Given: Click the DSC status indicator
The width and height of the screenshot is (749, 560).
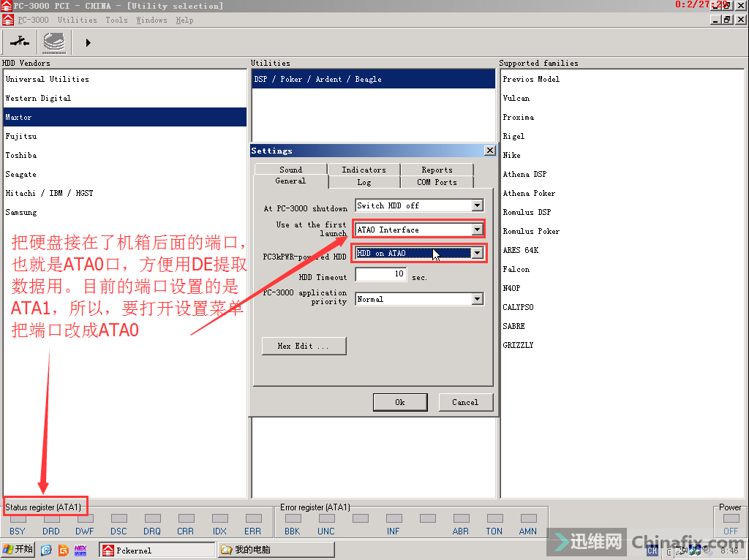Looking at the screenshot, I should pyautogui.click(x=119, y=518).
